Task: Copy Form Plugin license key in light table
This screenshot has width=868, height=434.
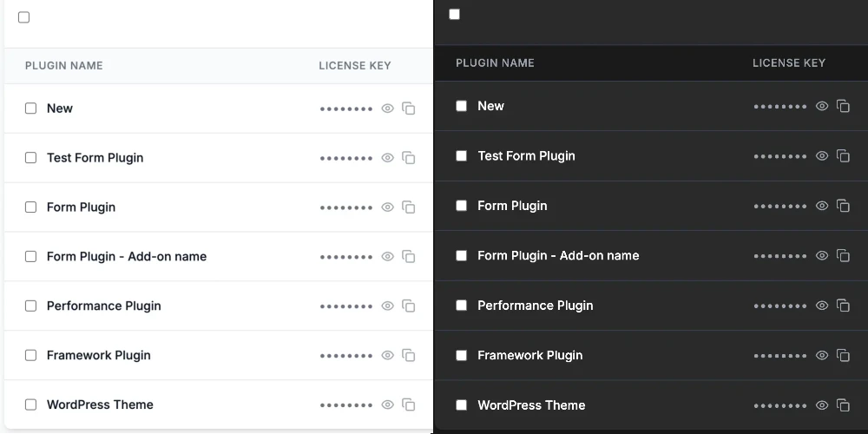Action: click(x=409, y=207)
